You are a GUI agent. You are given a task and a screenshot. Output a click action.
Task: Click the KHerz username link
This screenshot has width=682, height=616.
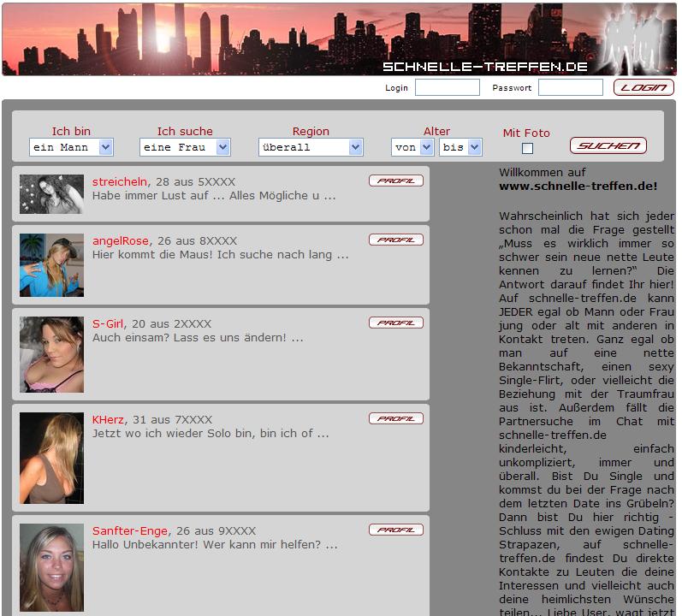point(108,420)
